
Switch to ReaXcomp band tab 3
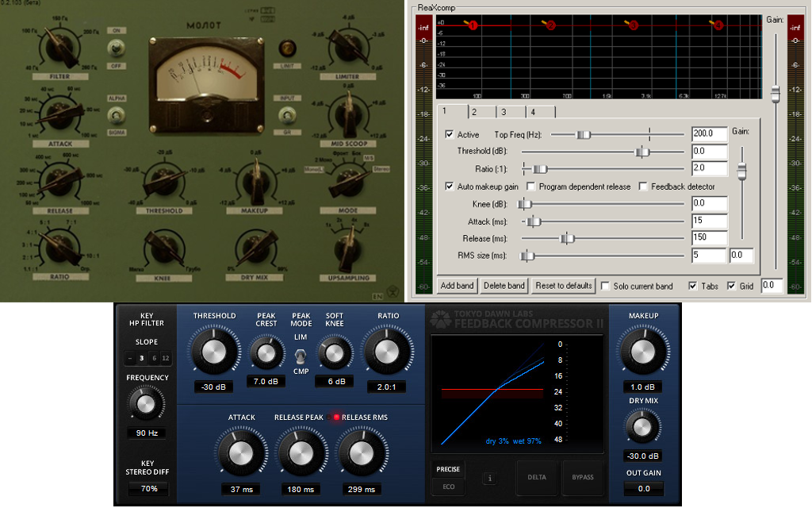coord(511,112)
